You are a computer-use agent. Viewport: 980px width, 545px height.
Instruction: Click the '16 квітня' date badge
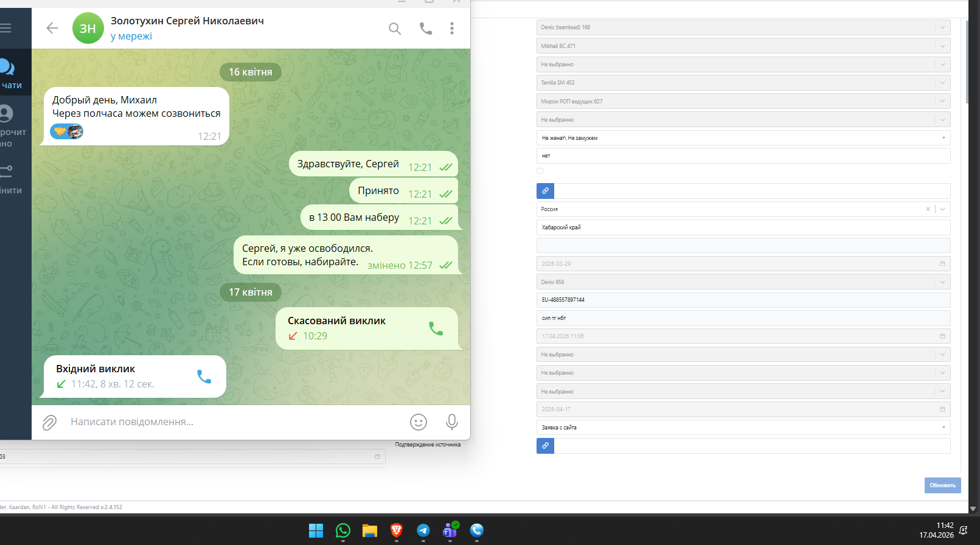tap(251, 72)
